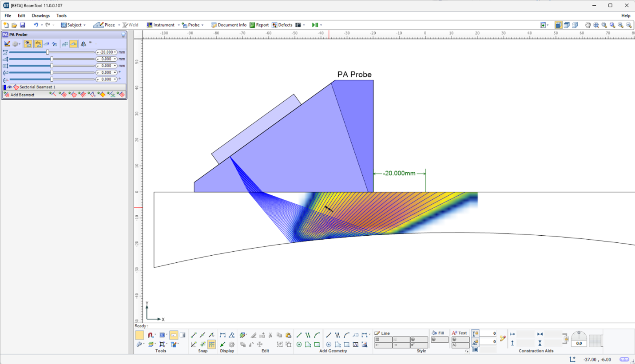Click the Save file icon
The height and width of the screenshot is (364, 635).
[x=23, y=25]
